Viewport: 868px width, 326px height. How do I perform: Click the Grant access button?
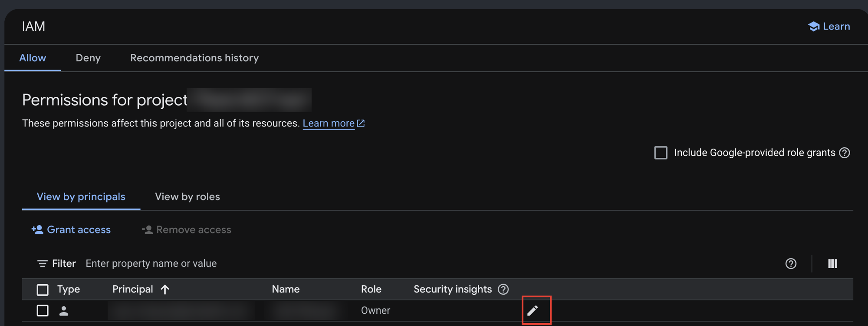click(x=71, y=230)
